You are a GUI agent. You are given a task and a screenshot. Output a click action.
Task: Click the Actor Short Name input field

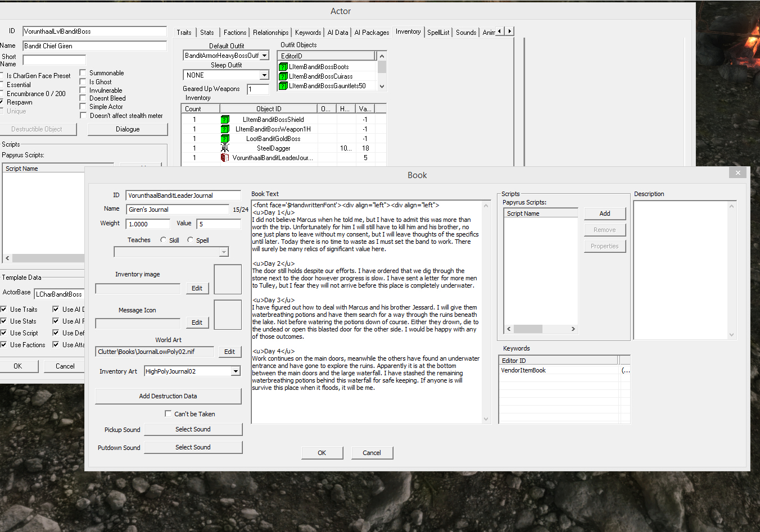[54, 60]
